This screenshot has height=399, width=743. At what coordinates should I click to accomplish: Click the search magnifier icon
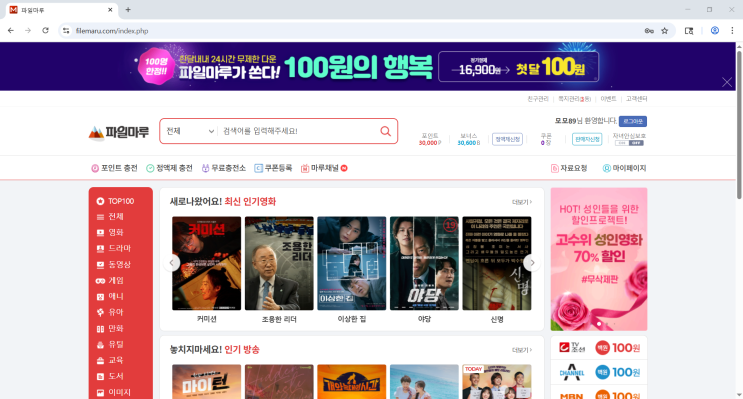[x=386, y=131]
